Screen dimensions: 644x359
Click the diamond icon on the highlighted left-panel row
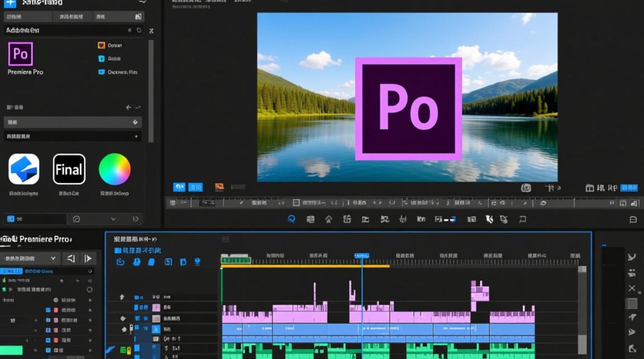tap(135, 123)
